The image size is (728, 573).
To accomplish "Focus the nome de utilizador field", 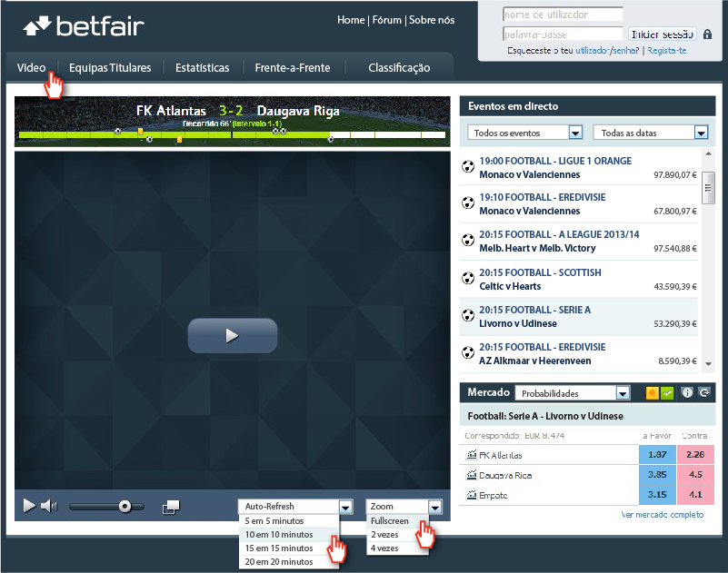I will pos(563,15).
